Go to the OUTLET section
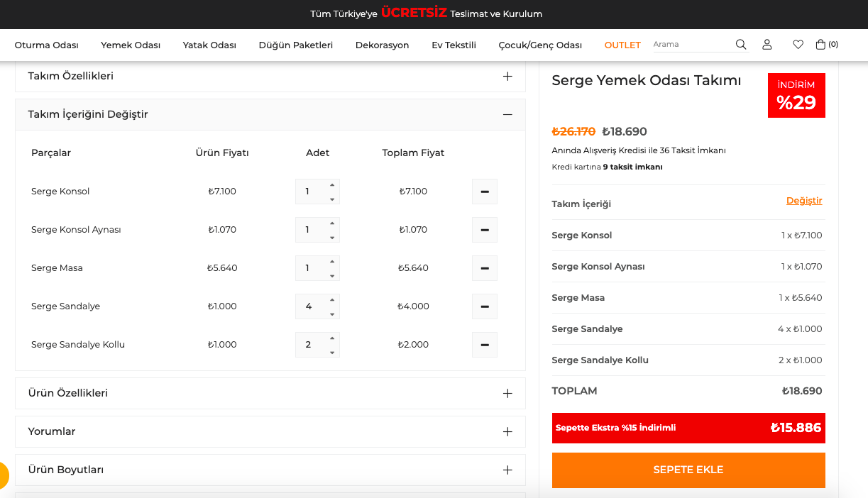The width and height of the screenshot is (868, 498). tap(622, 45)
